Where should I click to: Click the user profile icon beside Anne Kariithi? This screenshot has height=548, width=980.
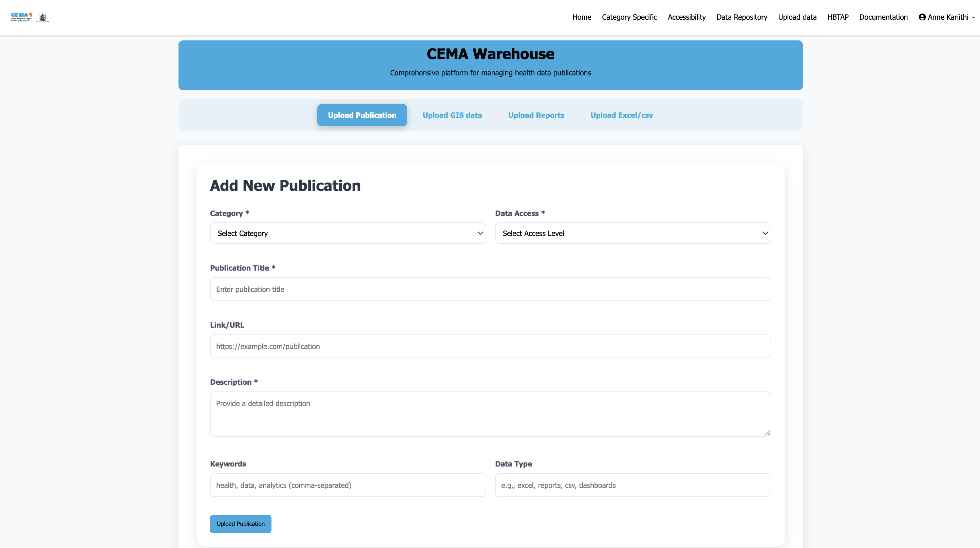point(922,17)
